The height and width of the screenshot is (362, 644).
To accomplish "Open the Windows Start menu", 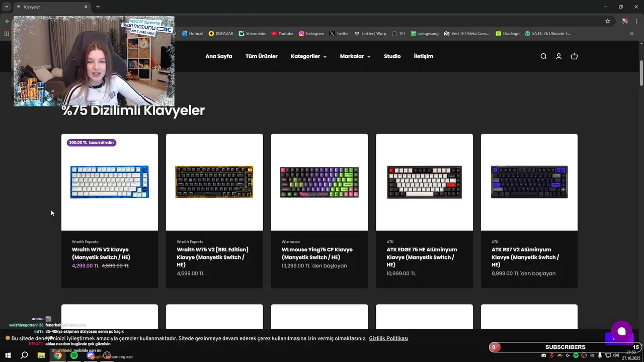I will (x=8, y=355).
